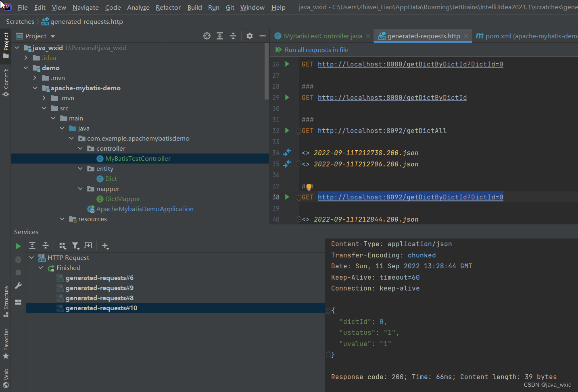Click the lightbulb intention icon
This screenshot has width=578, height=392.
click(x=309, y=187)
